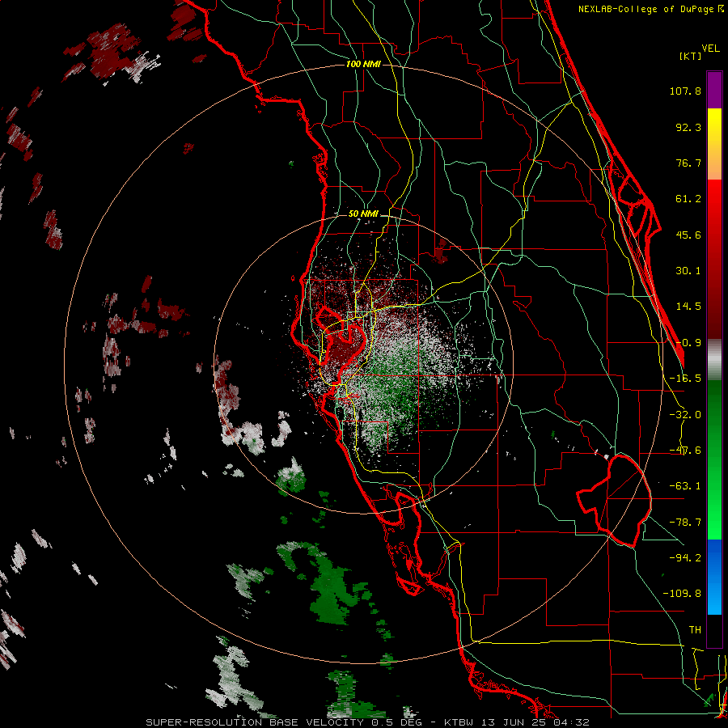Viewport: 728px width, 728px height.
Task: Click the -0.9 velocity scale value
Action: (x=688, y=343)
